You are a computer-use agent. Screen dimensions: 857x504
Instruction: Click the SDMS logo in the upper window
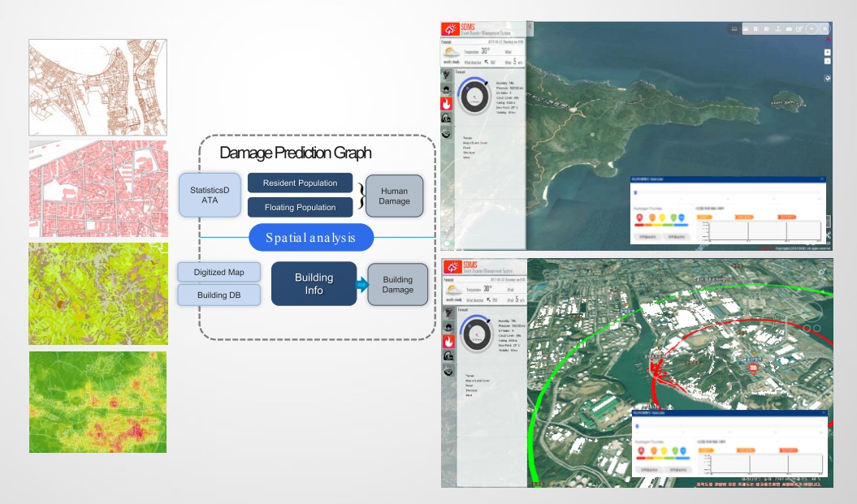pos(451,29)
